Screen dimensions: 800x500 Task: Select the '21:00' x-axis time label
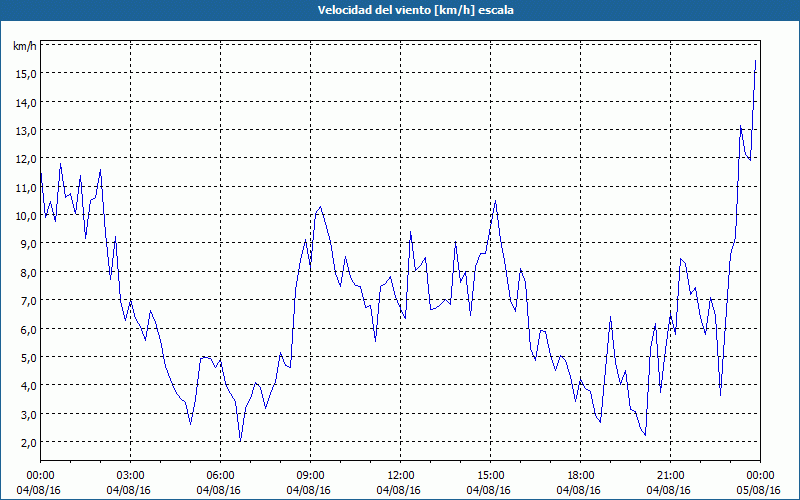pyautogui.click(x=670, y=476)
